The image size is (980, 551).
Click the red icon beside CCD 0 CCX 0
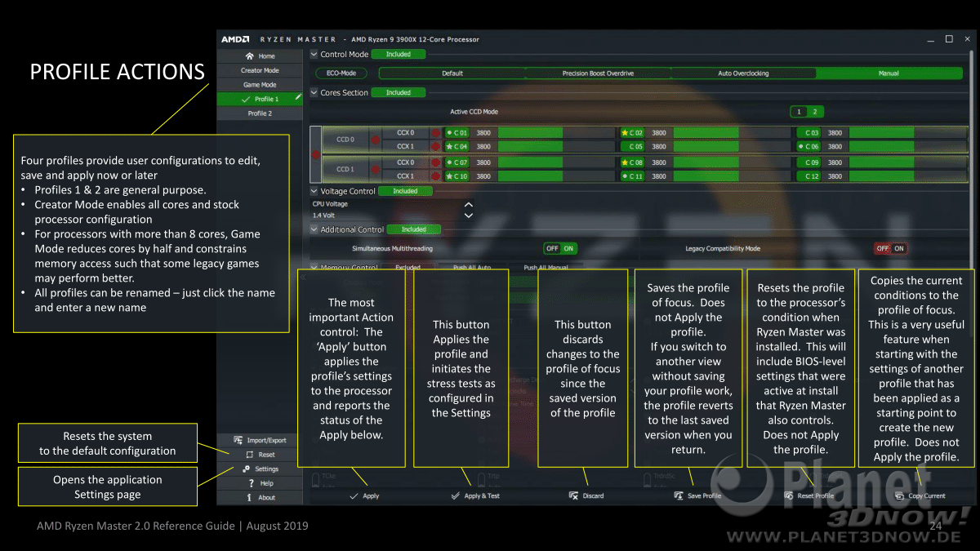click(x=435, y=132)
